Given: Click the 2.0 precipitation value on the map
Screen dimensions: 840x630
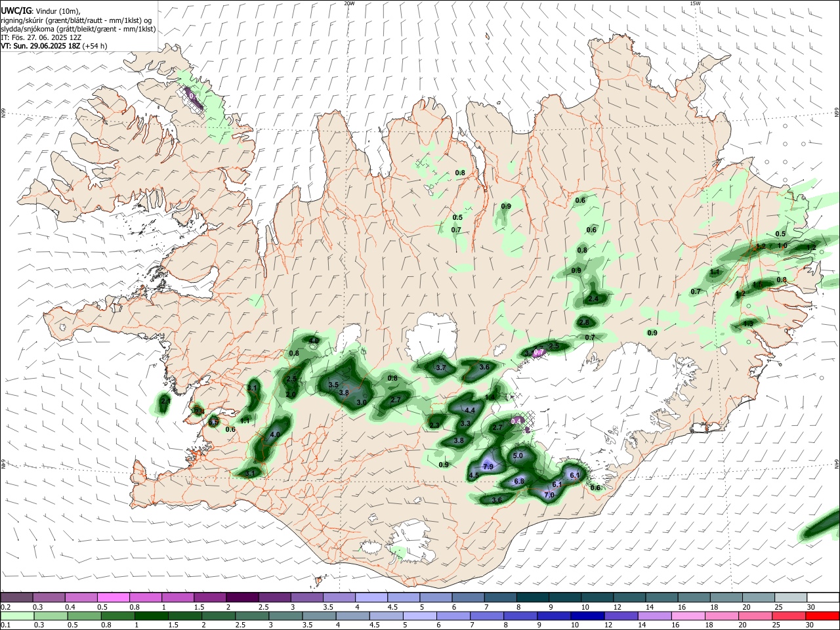Looking at the screenshot, I should (x=291, y=394).
